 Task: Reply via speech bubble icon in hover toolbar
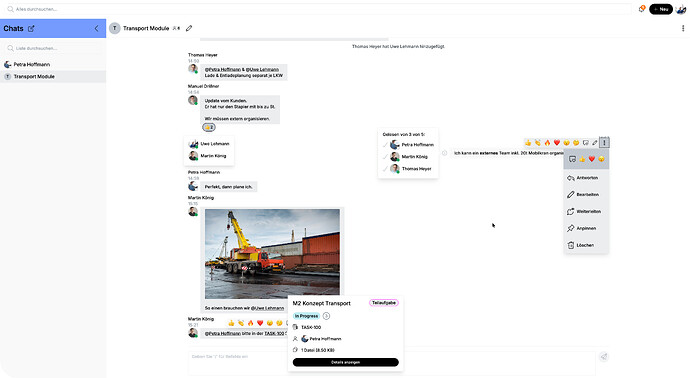pos(586,143)
